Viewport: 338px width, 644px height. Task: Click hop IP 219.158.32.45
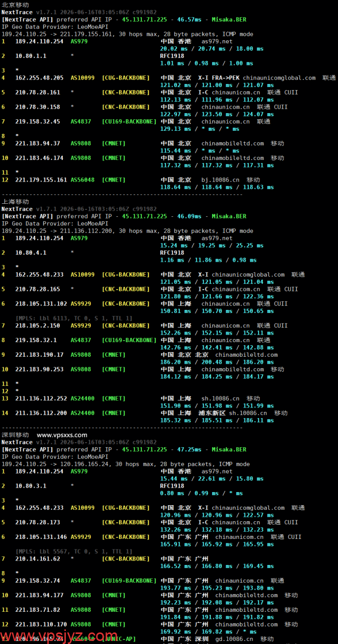tap(38, 121)
